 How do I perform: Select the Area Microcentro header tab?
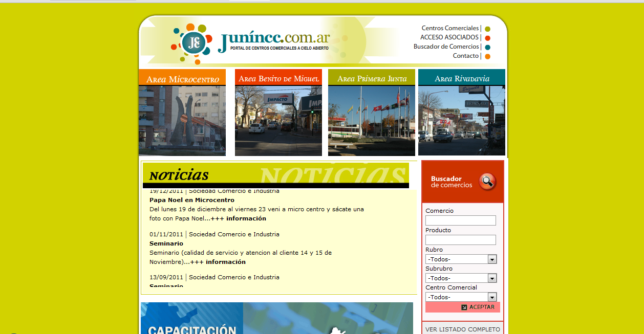[x=182, y=77]
